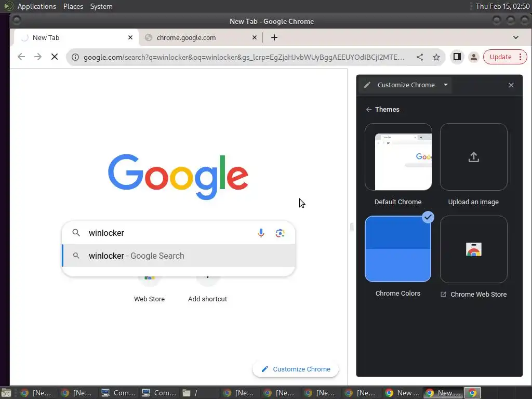532x399 pixels.
Task: Open the Upload an image tile
Action: 474,157
